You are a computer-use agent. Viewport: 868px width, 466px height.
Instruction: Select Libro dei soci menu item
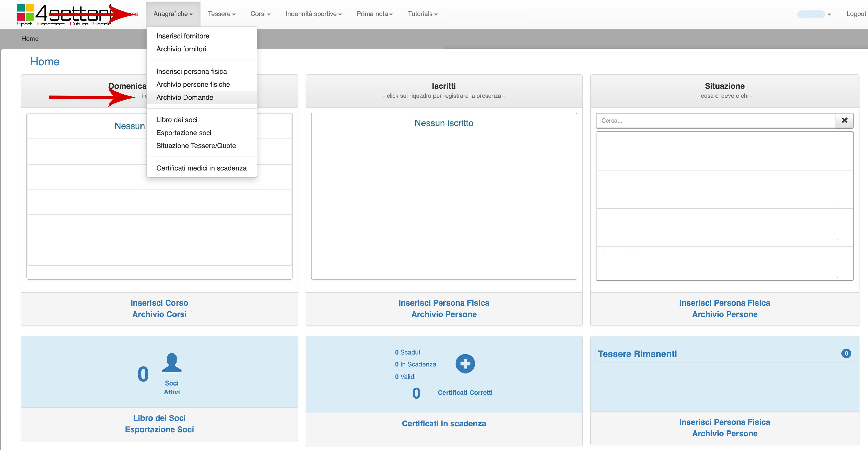177,120
